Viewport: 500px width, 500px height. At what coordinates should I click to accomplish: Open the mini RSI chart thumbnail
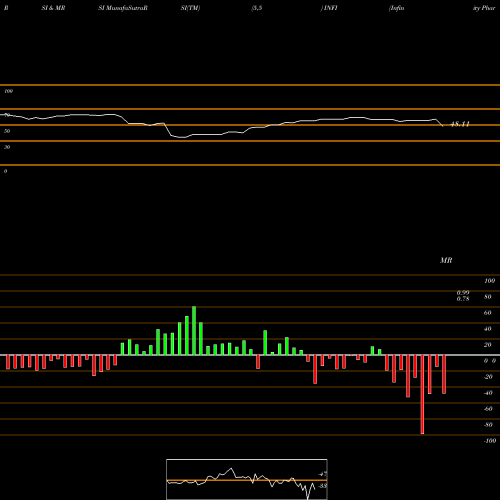[x=247, y=479]
